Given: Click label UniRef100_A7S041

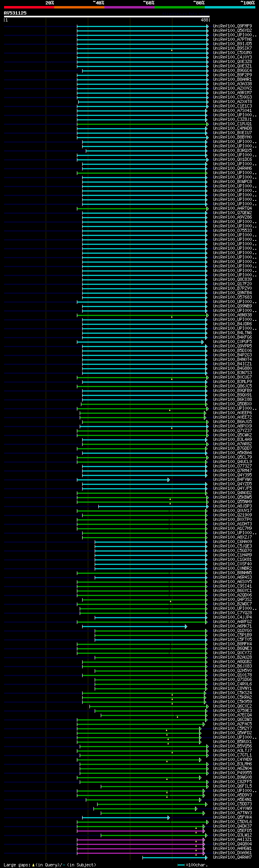Looking at the screenshot, I should (x=232, y=110).
